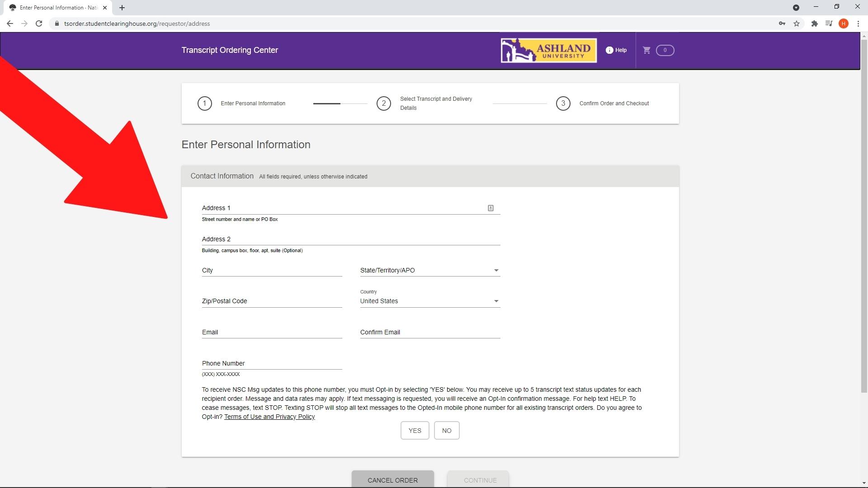The image size is (868, 488).
Task: Click the Ashland University logo
Action: (x=548, y=50)
